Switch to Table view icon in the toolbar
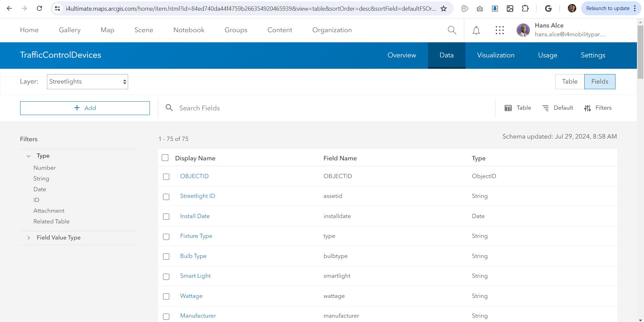 click(508, 108)
